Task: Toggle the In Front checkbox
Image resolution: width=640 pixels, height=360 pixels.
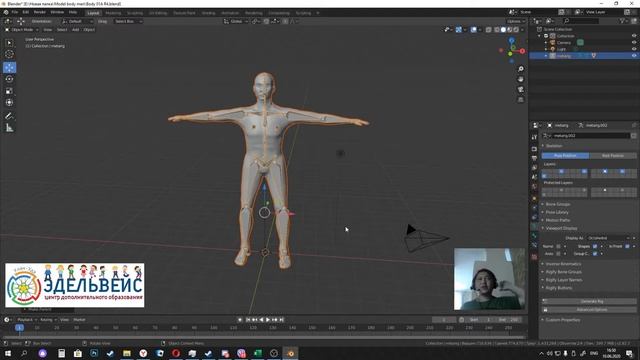Action: coord(627,246)
